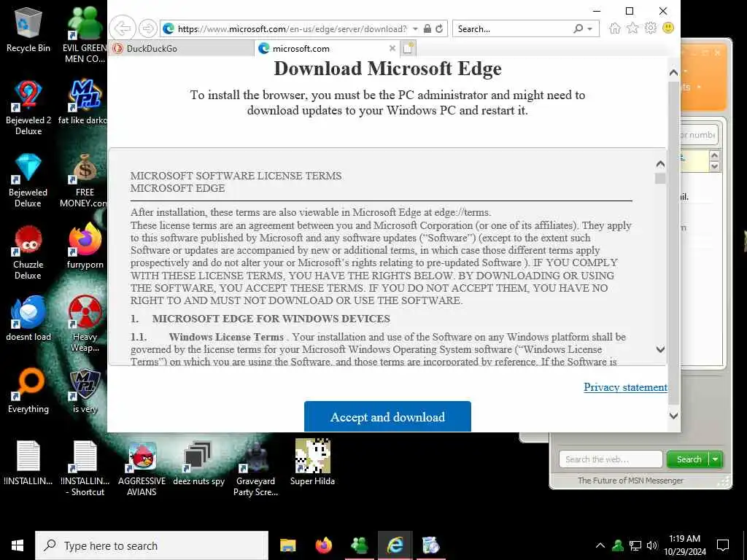Select the Recycle Bin desktop icon
Viewport: 747px width, 560px height.
click(x=28, y=29)
